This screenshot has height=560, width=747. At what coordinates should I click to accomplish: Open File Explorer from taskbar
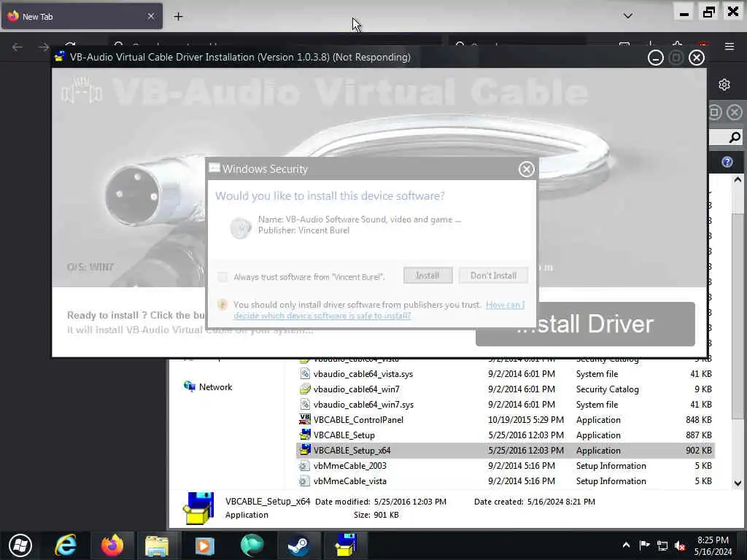click(158, 545)
